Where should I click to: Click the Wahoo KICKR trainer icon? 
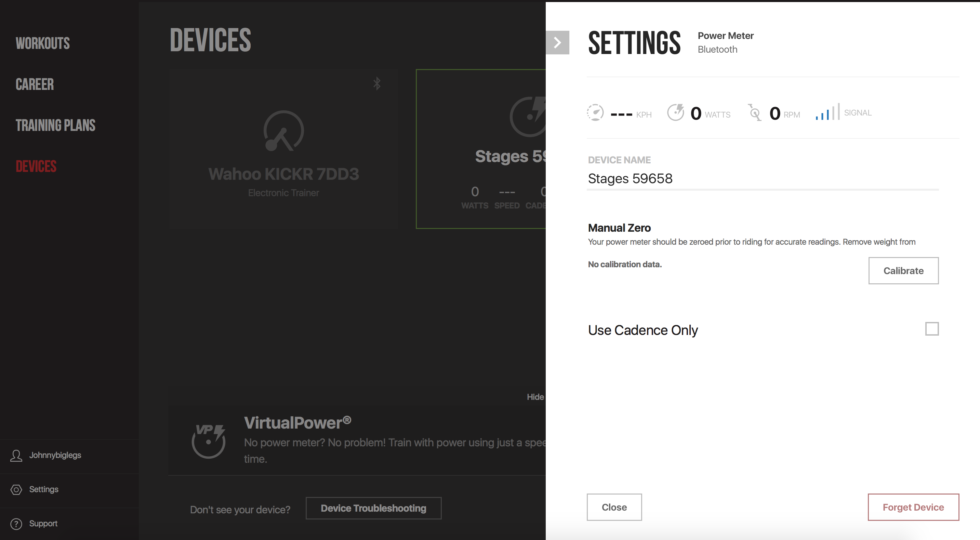point(284,131)
